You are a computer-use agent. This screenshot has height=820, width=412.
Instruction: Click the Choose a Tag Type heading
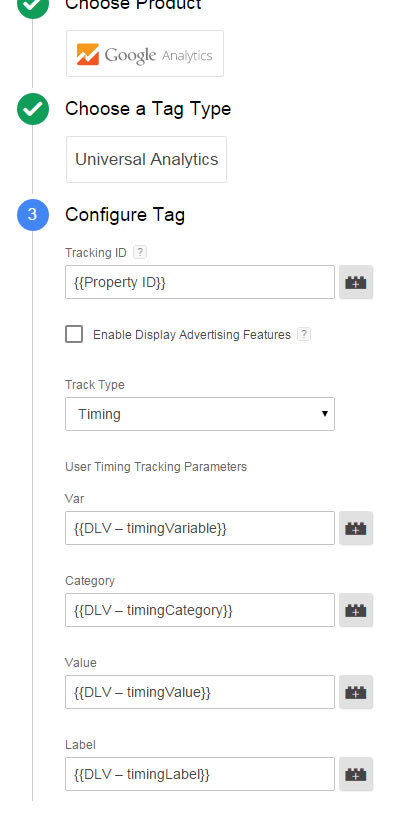[148, 109]
